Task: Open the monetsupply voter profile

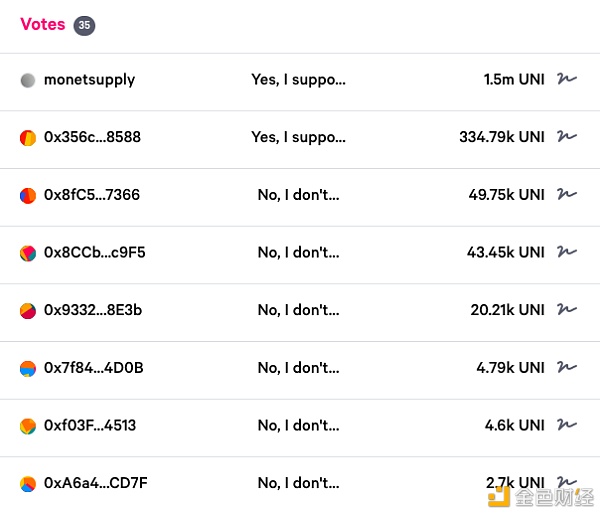Action: coord(90,80)
